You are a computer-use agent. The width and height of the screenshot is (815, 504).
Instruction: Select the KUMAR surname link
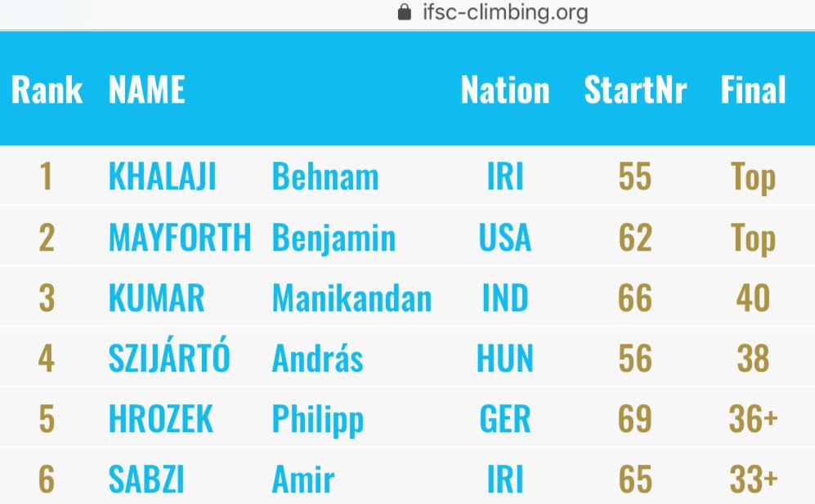(156, 298)
